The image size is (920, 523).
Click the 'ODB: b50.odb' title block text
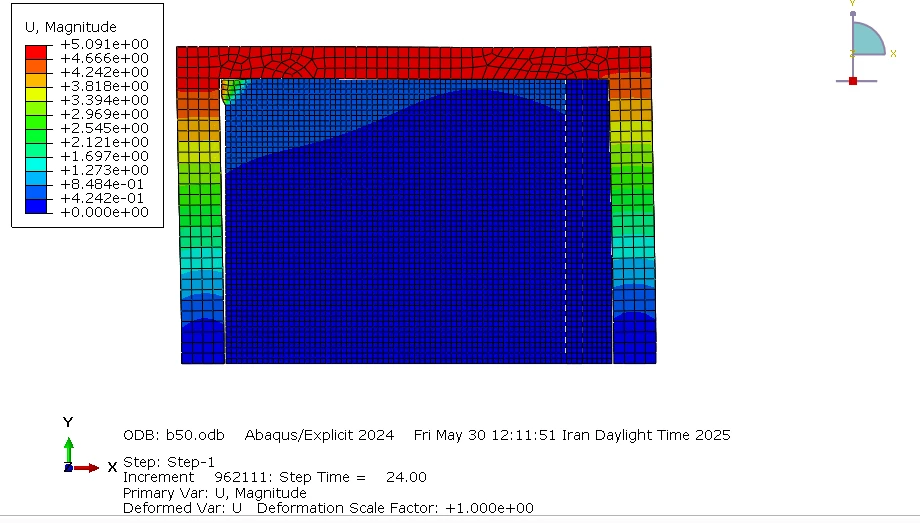click(173, 435)
